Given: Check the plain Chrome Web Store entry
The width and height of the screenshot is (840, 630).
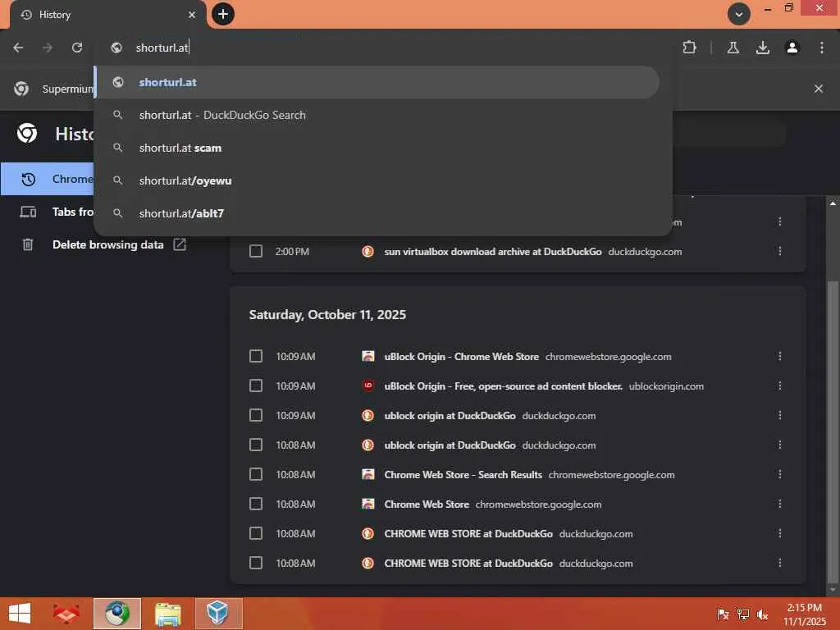Looking at the screenshot, I should point(256,504).
